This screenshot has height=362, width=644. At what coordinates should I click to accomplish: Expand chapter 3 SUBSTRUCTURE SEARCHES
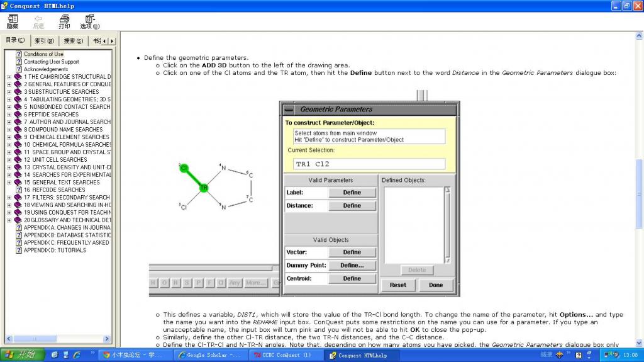click(x=9, y=92)
